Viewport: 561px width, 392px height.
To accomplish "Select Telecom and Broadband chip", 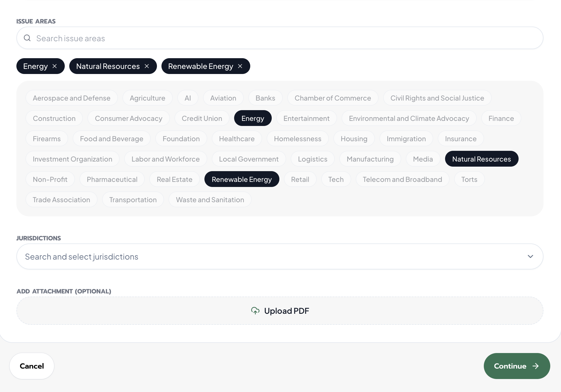I will point(402,179).
